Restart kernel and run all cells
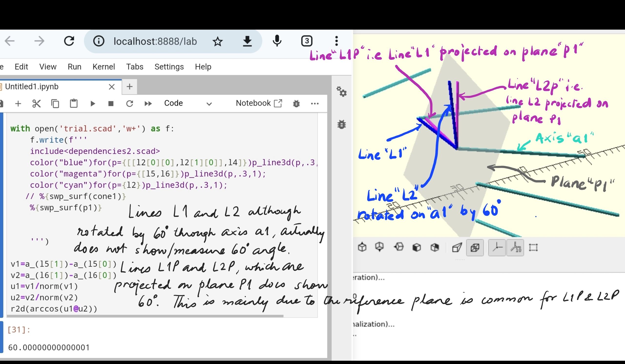 (x=148, y=103)
